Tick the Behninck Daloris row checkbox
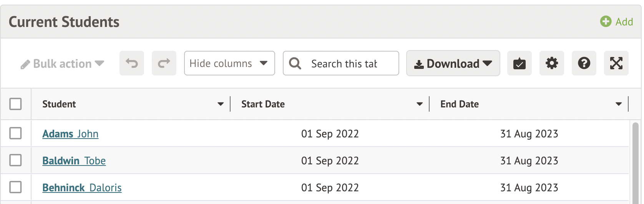Image resolution: width=644 pixels, height=204 pixels. click(15, 187)
